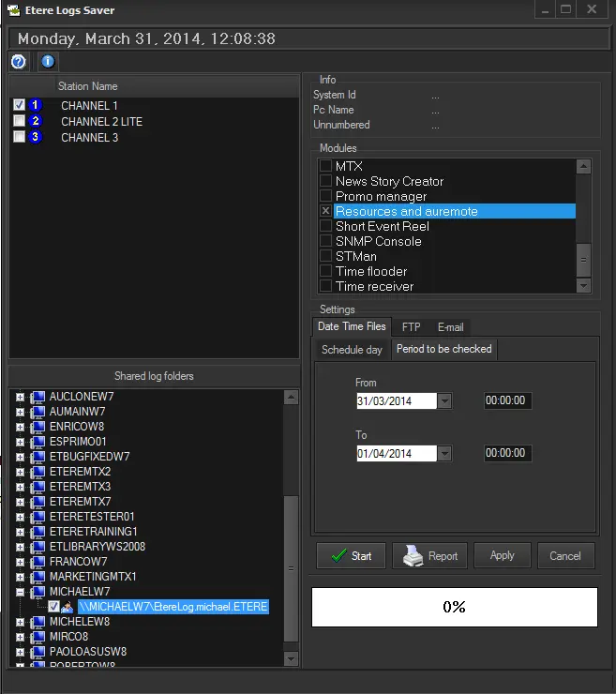Switch to the FTP settings tab
The width and height of the screenshot is (616, 694).
pos(411,326)
